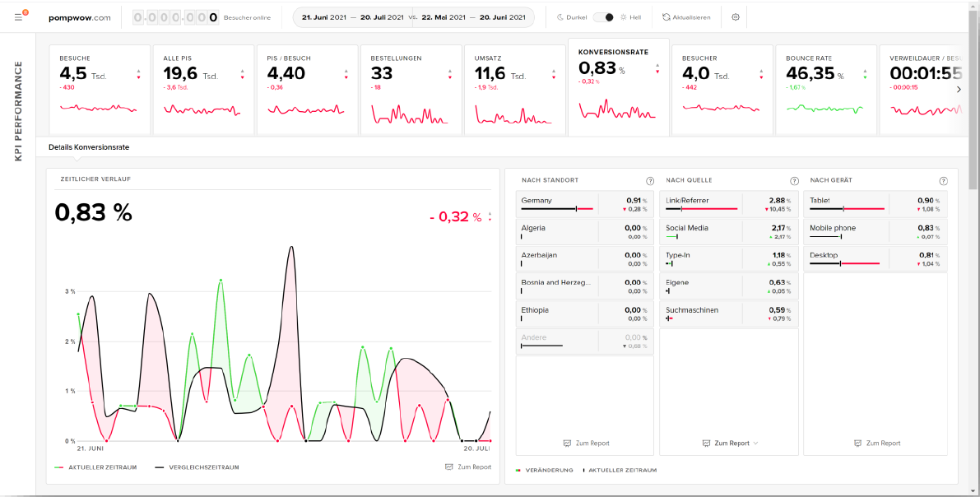Open help icon for Nach Standort
Viewport: 980px width, 497px height.
click(x=650, y=181)
